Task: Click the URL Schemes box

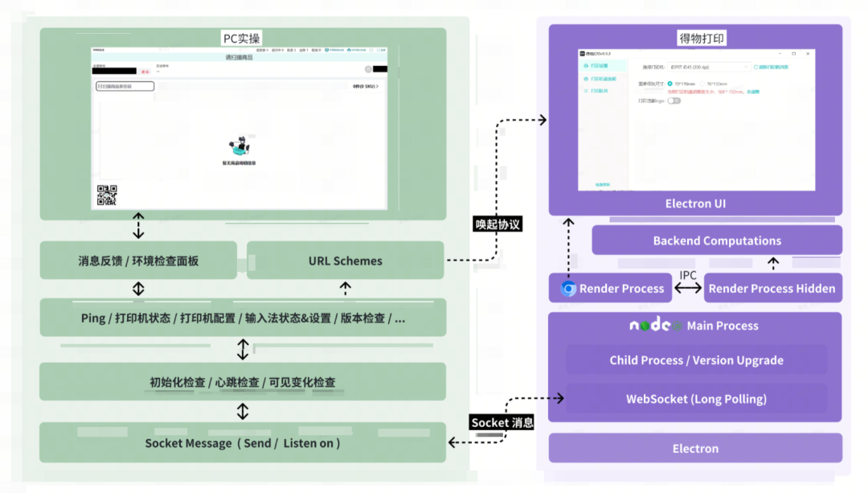Action: 346,261
